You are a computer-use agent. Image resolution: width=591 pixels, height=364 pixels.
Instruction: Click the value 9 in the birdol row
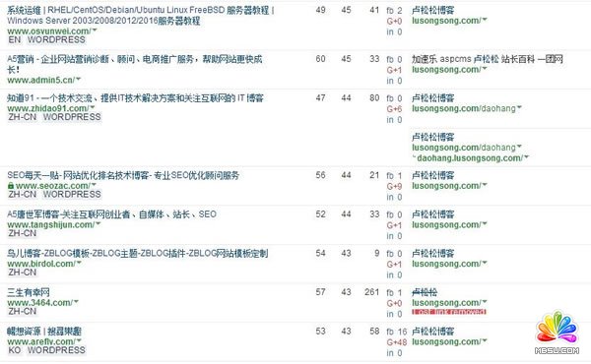(377, 254)
